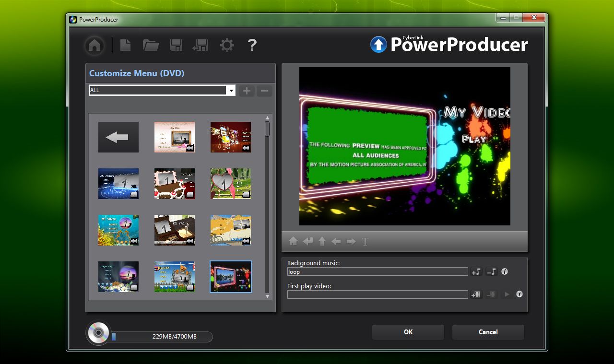Create a new project with the blank page icon

coord(125,45)
